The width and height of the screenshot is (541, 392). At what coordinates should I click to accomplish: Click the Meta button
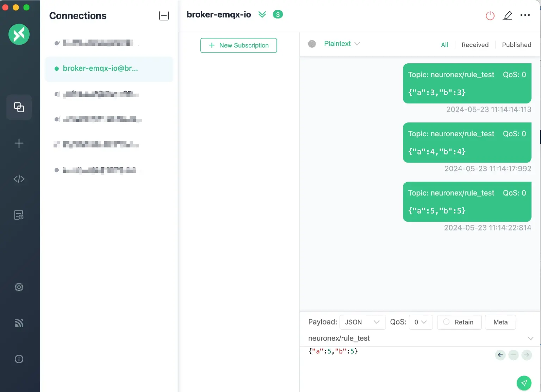pyautogui.click(x=500, y=322)
